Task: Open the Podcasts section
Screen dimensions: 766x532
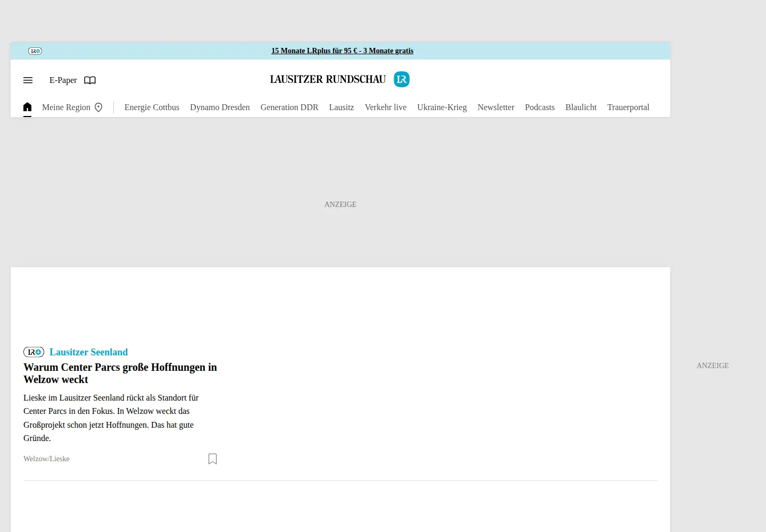Action: 540,107
